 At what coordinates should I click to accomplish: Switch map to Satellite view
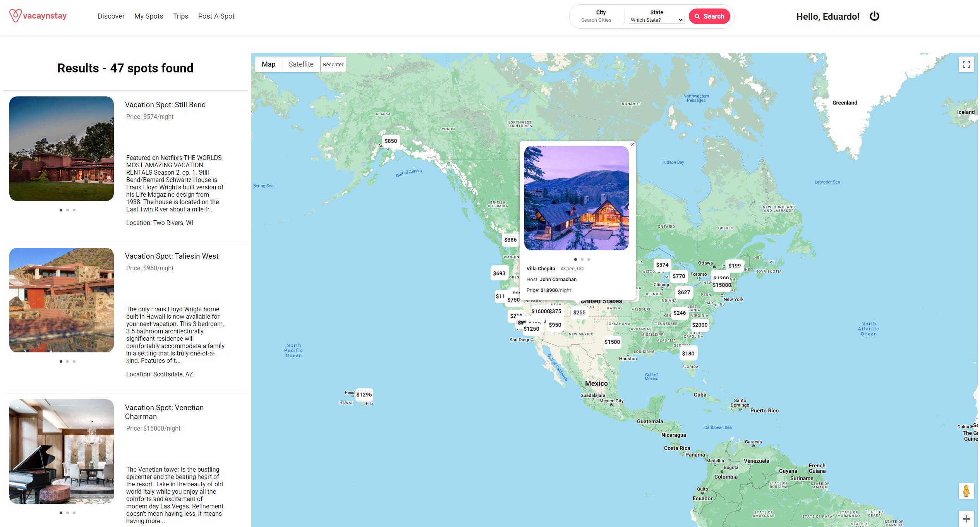point(301,64)
